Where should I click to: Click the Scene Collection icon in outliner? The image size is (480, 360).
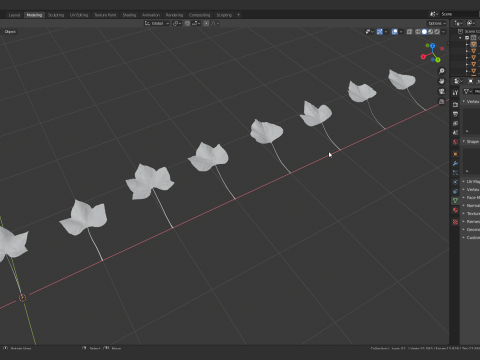click(460, 31)
